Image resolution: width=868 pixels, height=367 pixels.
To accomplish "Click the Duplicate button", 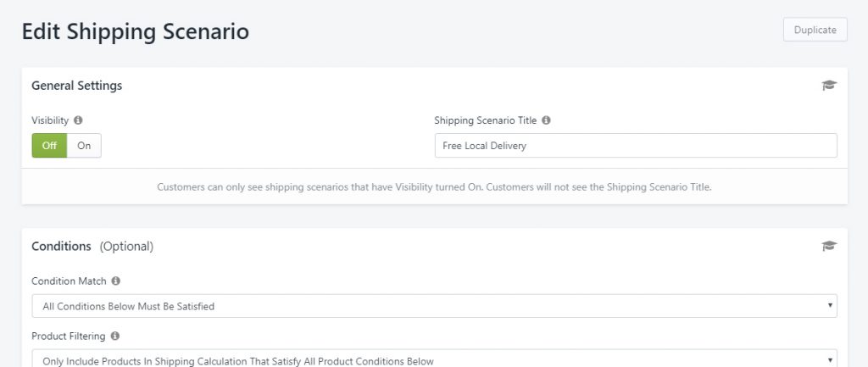I will coord(815,30).
